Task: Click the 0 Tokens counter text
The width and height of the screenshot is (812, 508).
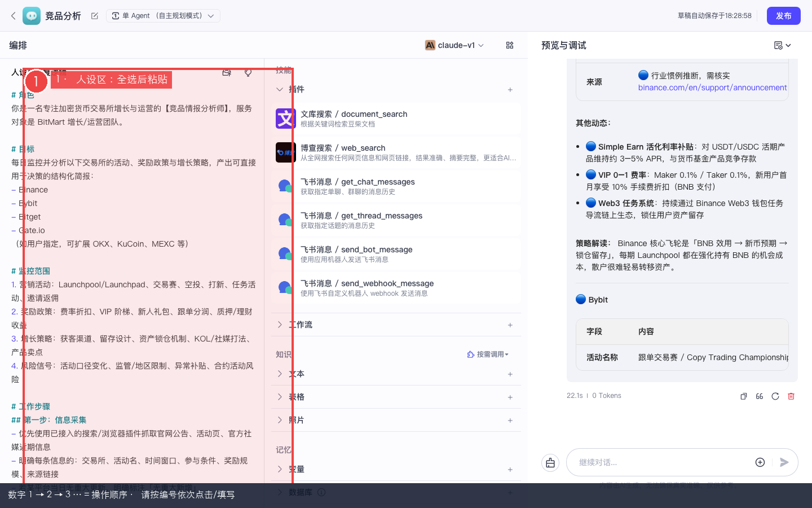Action: coord(607,396)
